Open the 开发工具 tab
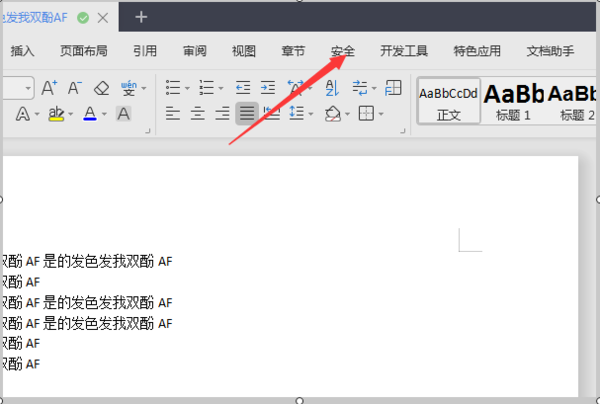 click(404, 51)
